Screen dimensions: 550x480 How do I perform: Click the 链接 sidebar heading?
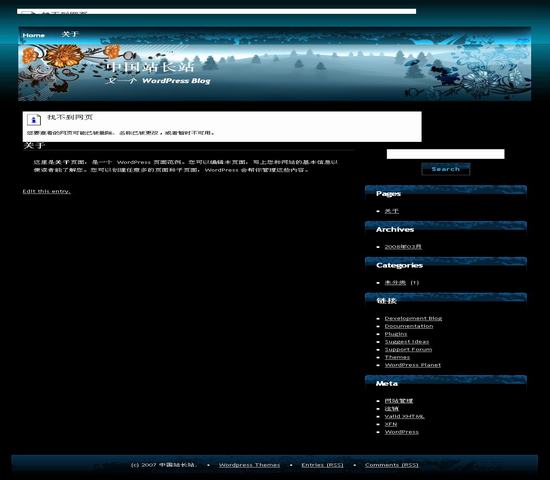point(387,301)
